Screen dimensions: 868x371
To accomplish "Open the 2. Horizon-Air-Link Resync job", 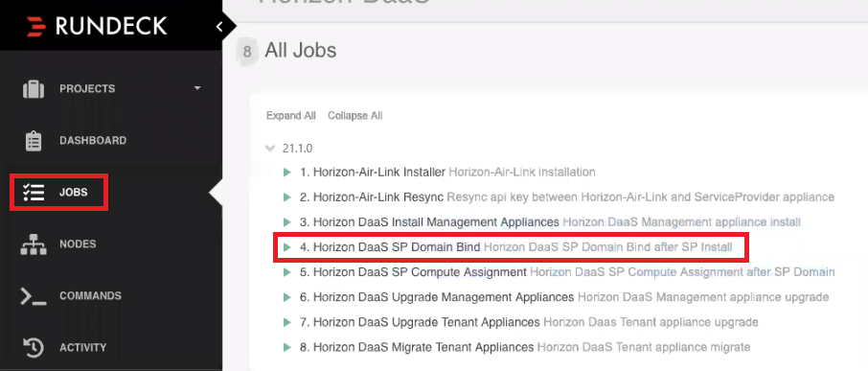I will (x=372, y=197).
